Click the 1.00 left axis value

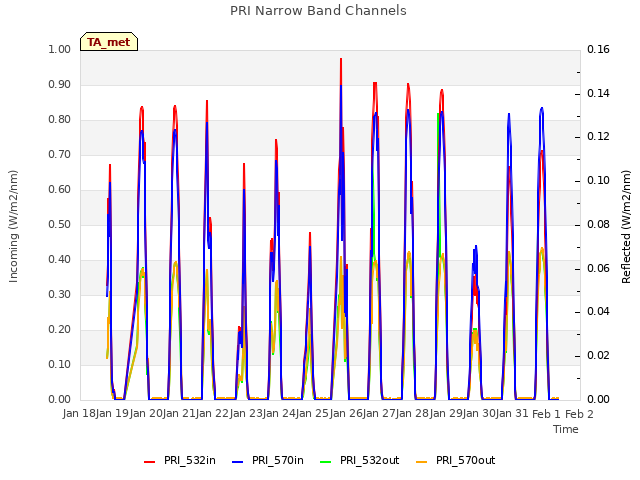click(x=60, y=49)
